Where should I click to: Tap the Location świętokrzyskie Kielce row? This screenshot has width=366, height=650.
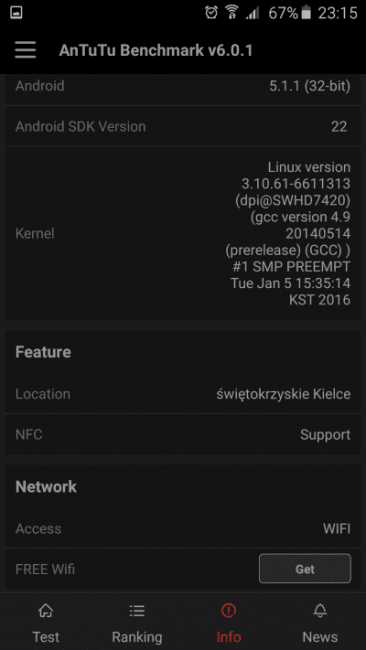click(x=183, y=394)
